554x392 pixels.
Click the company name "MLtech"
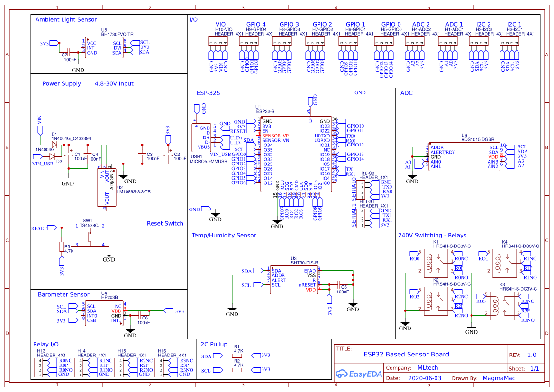pyautogui.click(x=428, y=368)
